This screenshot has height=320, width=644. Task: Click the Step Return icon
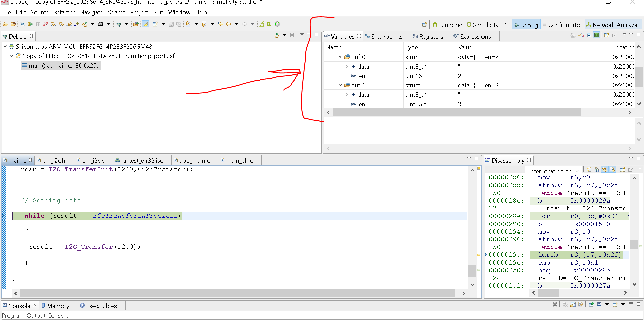(69, 24)
